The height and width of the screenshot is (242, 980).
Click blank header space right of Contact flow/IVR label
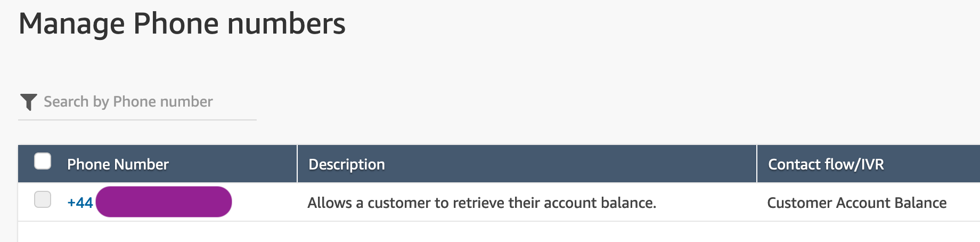(932, 164)
